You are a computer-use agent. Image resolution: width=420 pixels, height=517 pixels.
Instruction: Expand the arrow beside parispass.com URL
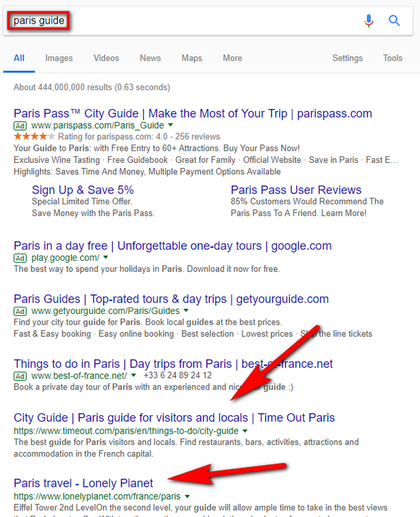coord(171,125)
